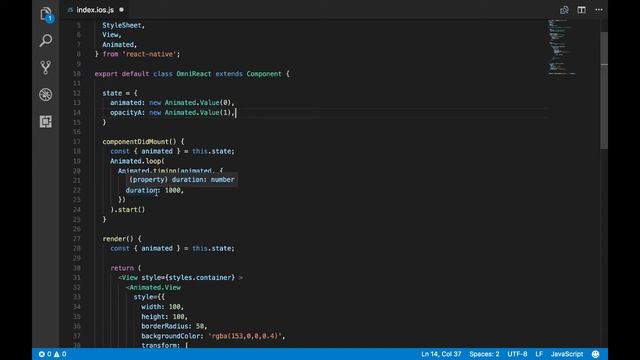Viewport: 640px width, 360px height.
Task: Click StyleSheet import on line 5
Action: pyautogui.click(x=122, y=25)
